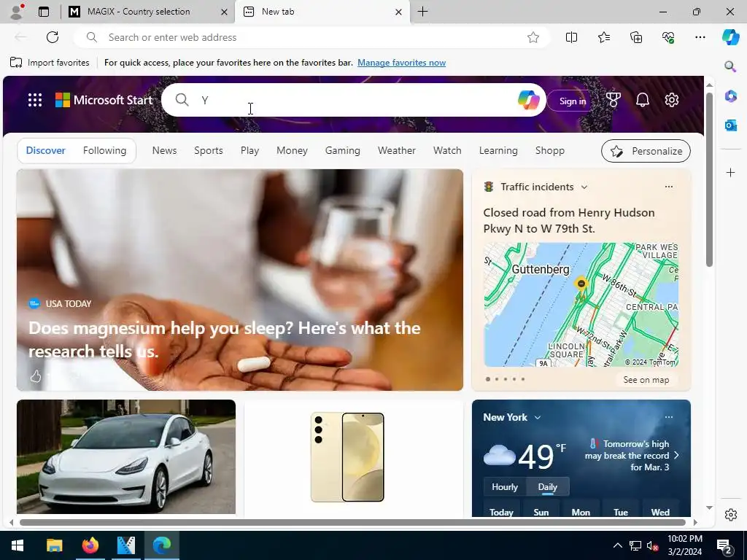Expand the Traffic incidents dropdown
The height and width of the screenshot is (560, 747).
[x=584, y=187]
